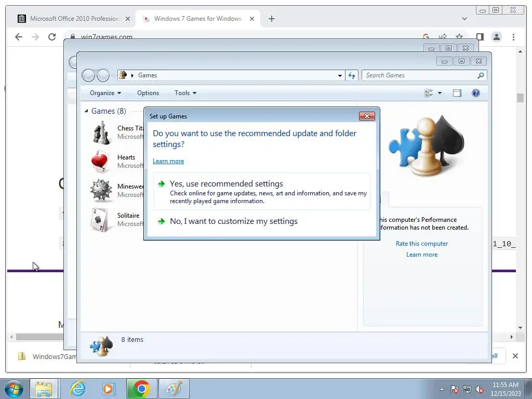Click the taskbar clock showing 11:55 AM
532x399 pixels.
[x=505, y=389]
